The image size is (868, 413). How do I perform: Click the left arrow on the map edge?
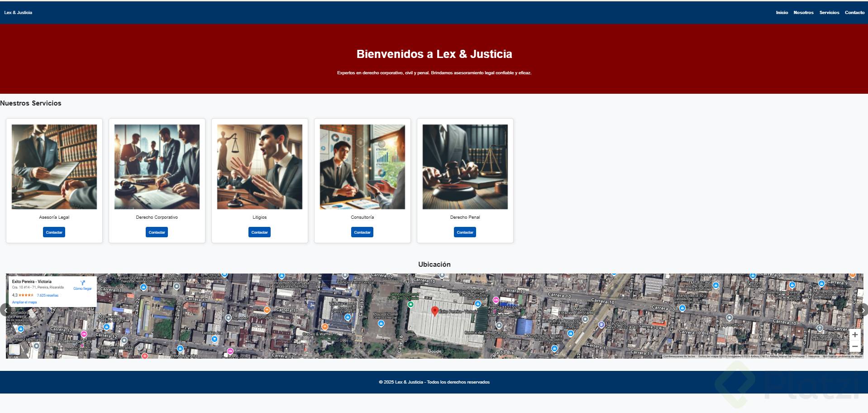[x=5, y=310]
